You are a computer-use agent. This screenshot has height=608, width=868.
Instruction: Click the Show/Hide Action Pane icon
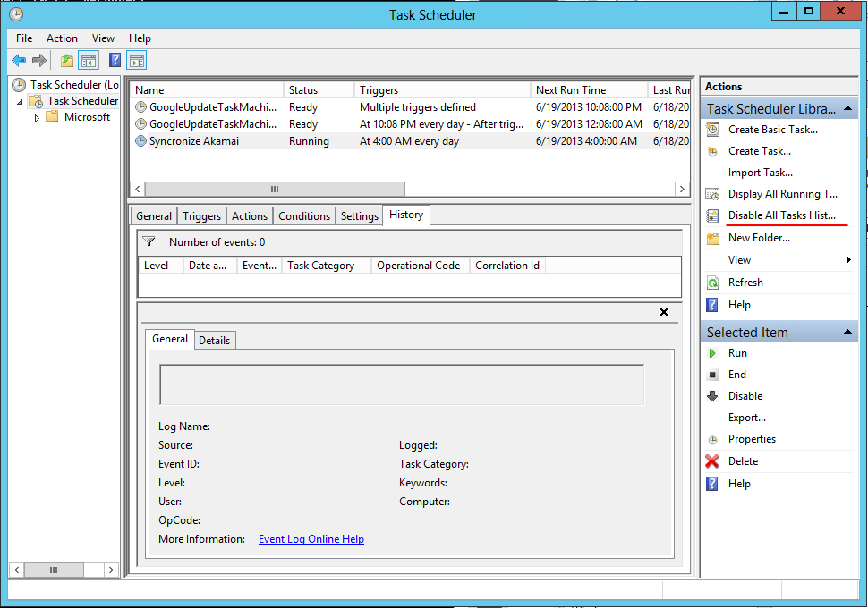coord(137,60)
